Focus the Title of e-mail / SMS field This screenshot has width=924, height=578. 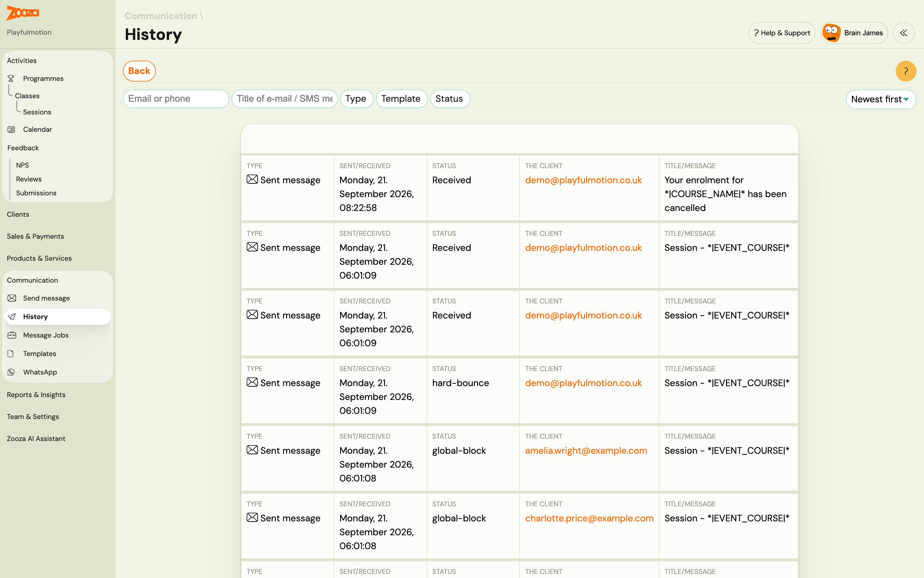[284, 99]
